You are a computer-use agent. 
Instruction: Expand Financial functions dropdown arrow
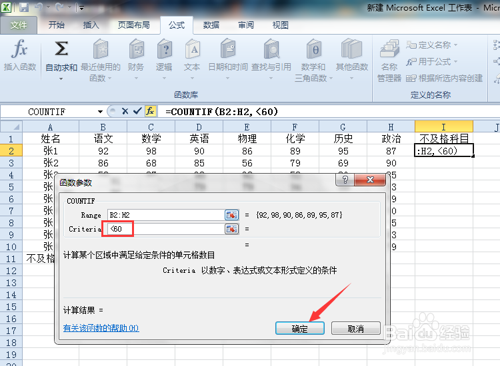(x=136, y=78)
